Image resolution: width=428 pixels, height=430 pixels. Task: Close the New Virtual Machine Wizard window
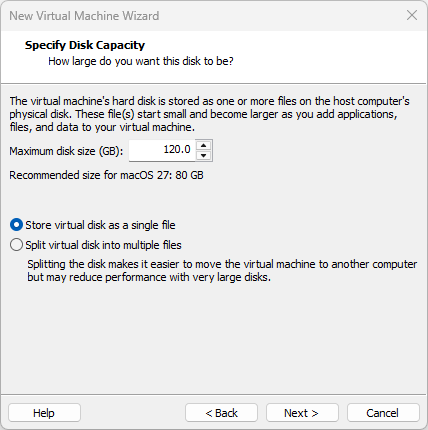coord(412,15)
